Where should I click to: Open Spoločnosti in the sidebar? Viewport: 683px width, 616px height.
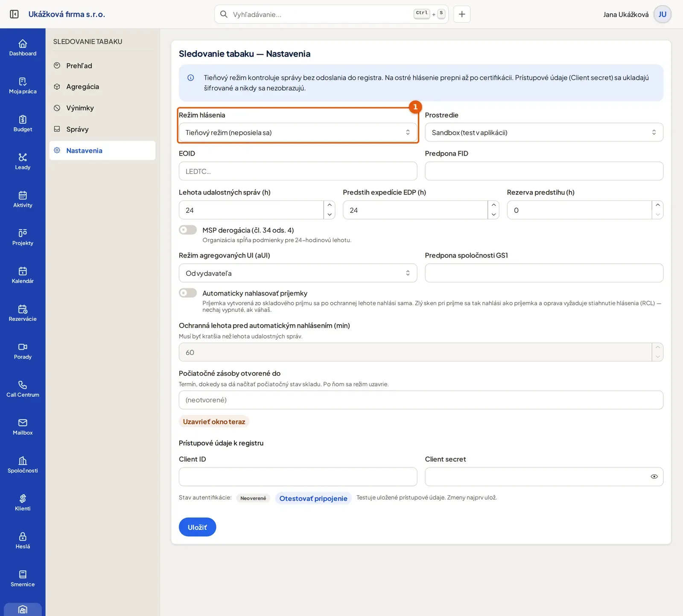pyautogui.click(x=23, y=465)
